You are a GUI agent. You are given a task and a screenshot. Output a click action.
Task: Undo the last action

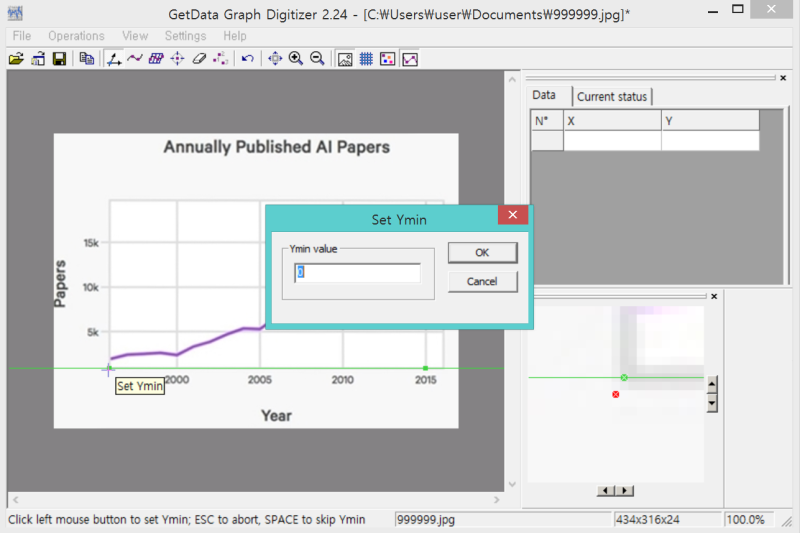pyautogui.click(x=248, y=59)
